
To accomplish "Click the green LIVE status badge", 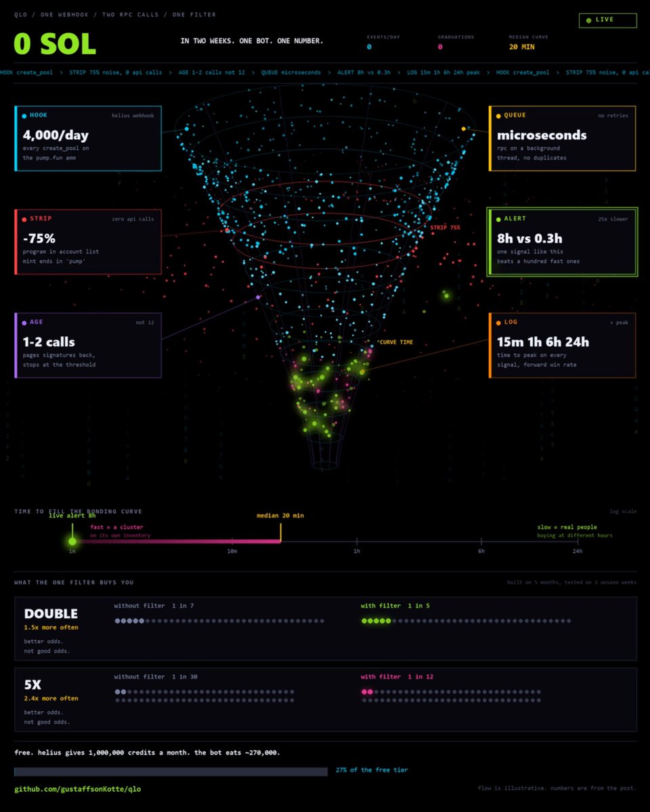I will click(608, 20).
